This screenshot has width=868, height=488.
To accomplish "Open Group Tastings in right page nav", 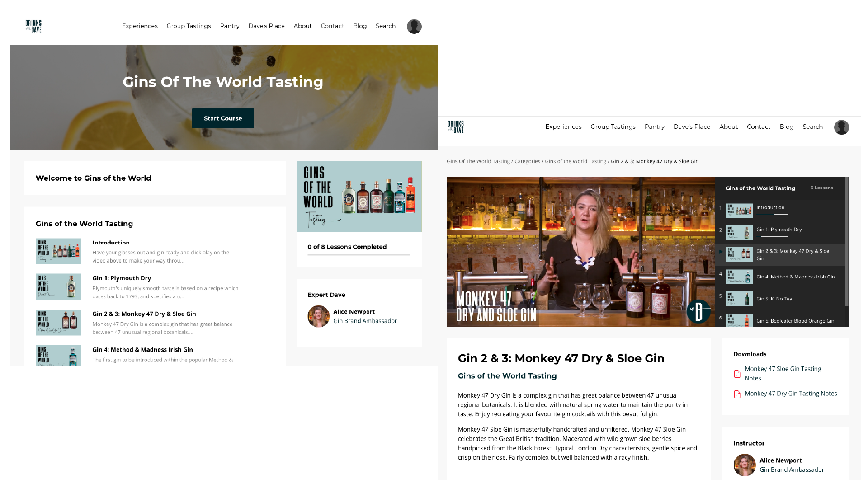I will tap(613, 127).
